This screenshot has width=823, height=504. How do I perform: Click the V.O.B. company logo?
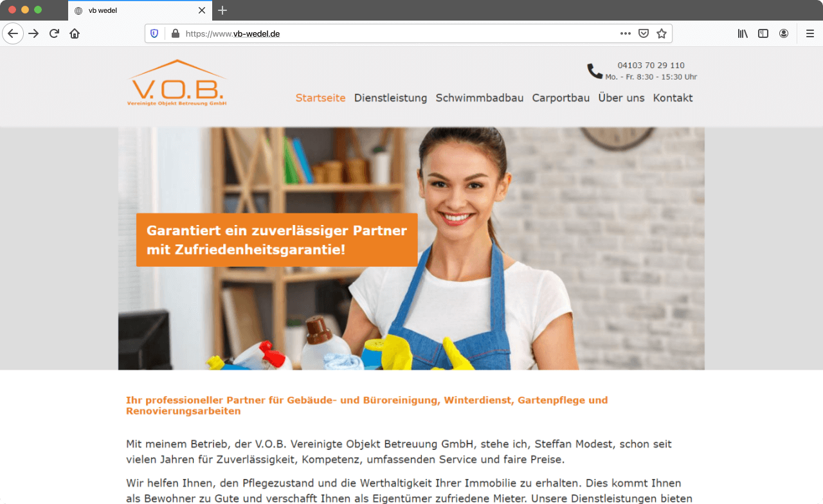click(x=177, y=83)
